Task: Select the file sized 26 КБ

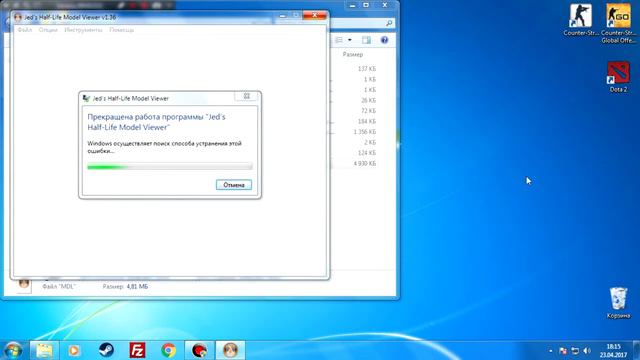Action: (368, 100)
